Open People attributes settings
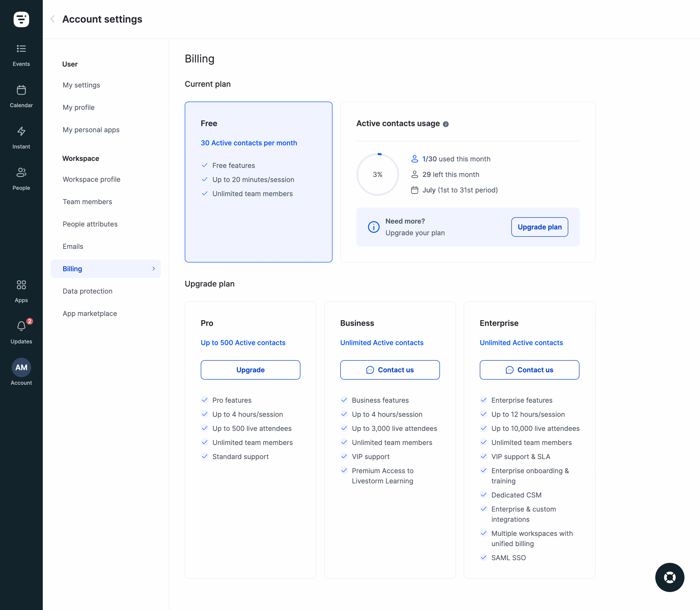This screenshot has height=610, width=700. [90, 224]
